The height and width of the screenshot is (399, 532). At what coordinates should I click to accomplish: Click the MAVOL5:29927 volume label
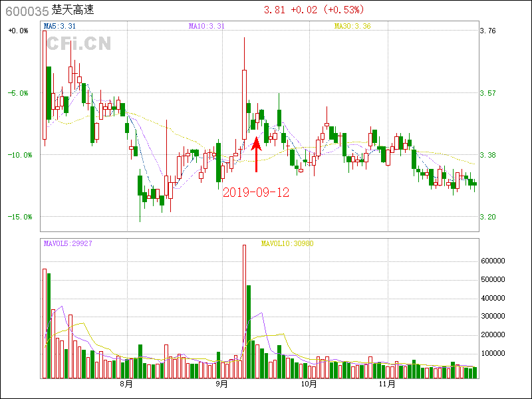coord(68,243)
